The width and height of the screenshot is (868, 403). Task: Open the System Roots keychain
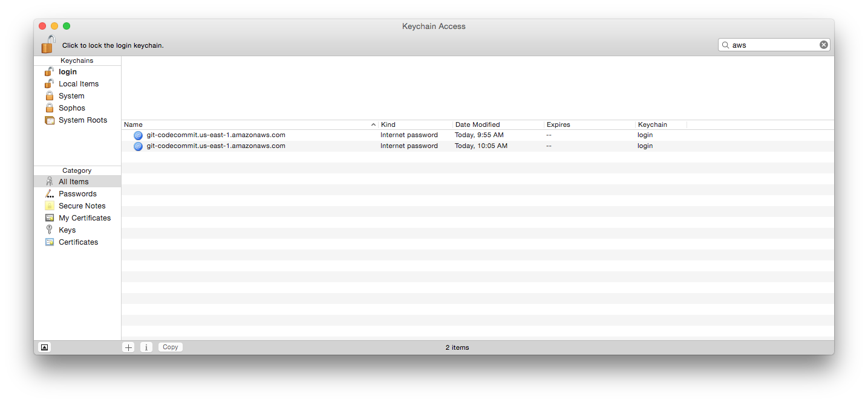click(82, 120)
